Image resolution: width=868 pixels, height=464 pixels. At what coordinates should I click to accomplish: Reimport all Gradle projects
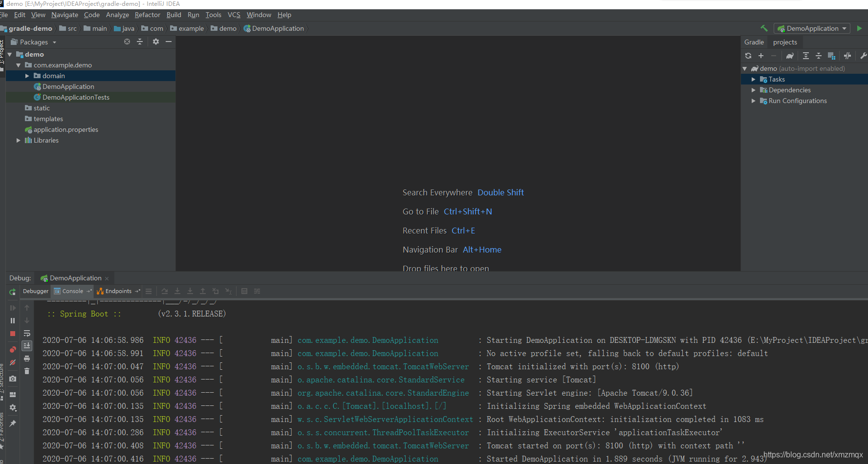[748, 56]
